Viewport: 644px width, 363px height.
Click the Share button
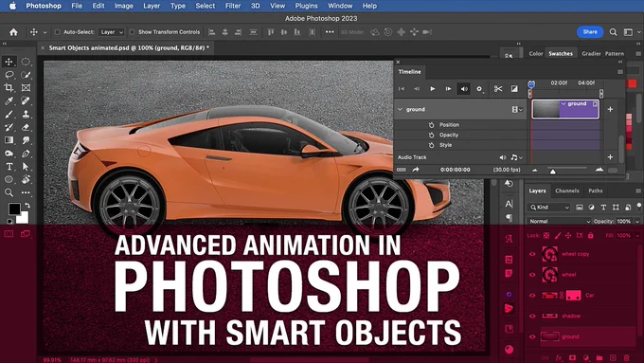[x=590, y=32]
